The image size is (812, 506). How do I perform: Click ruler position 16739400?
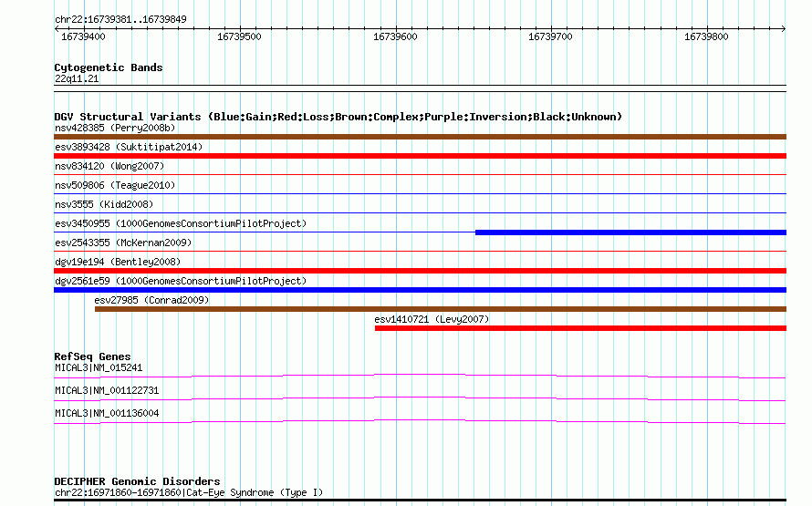[83, 36]
